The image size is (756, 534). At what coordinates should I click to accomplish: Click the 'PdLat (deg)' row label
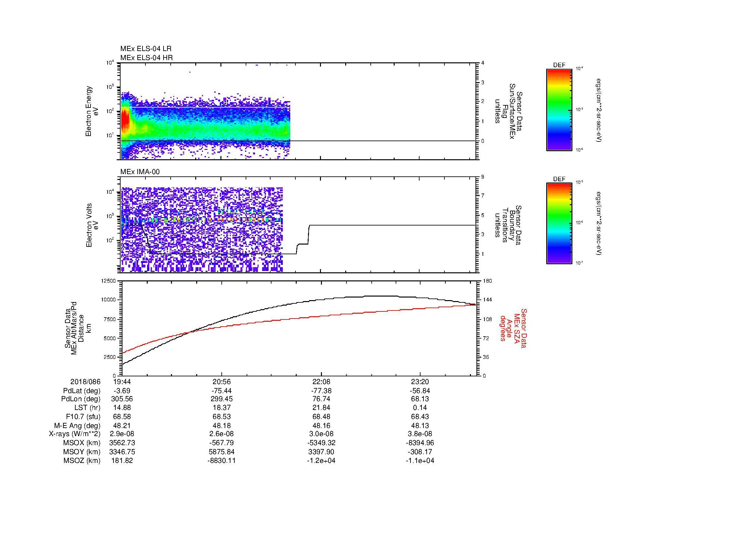coord(82,391)
